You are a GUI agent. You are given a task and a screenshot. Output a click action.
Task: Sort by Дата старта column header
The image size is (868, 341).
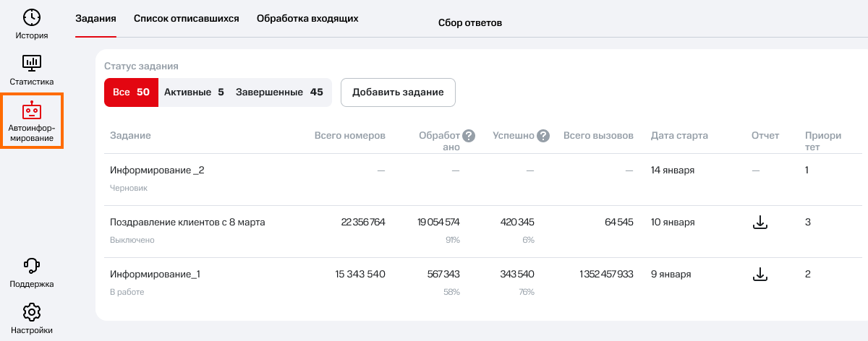pos(679,136)
